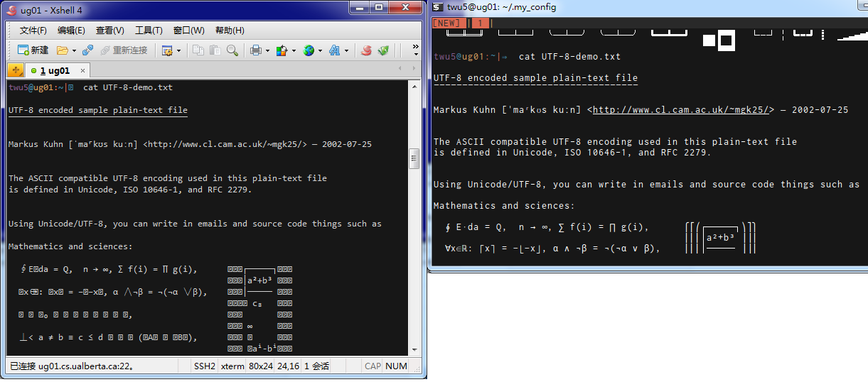Click the red Xshell swirl toolbar icon
The image size is (868, 382).
[x=366, y=50]
